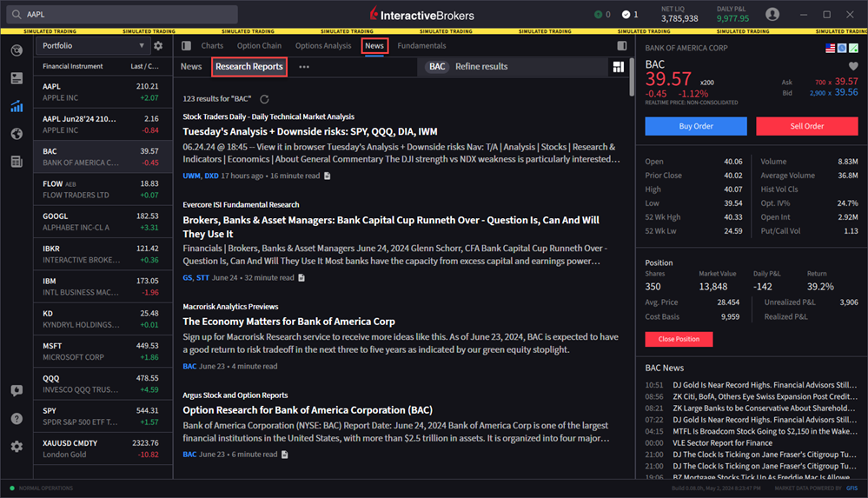Select the GOOGL ALPHABET row
Image resolution: width=868 pixels, height=498 pixels.
pyautogui.click(x=103, y=222)
